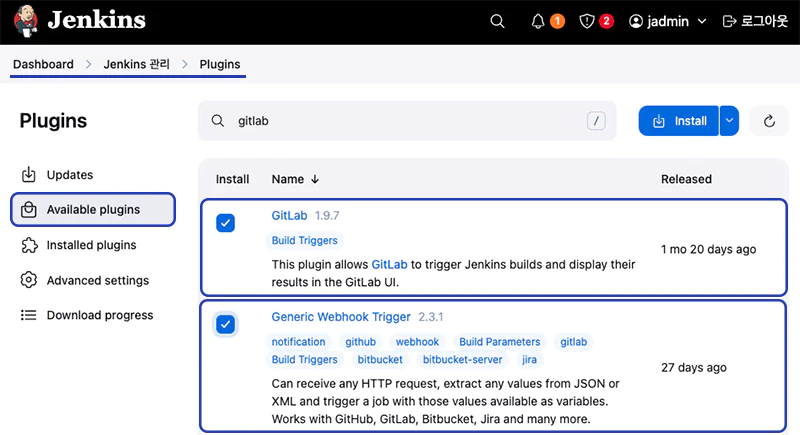Click GitLab link in plugin description
Viewport: 800px width, 435px height.
pyautogui.click(x=389, y=265)
